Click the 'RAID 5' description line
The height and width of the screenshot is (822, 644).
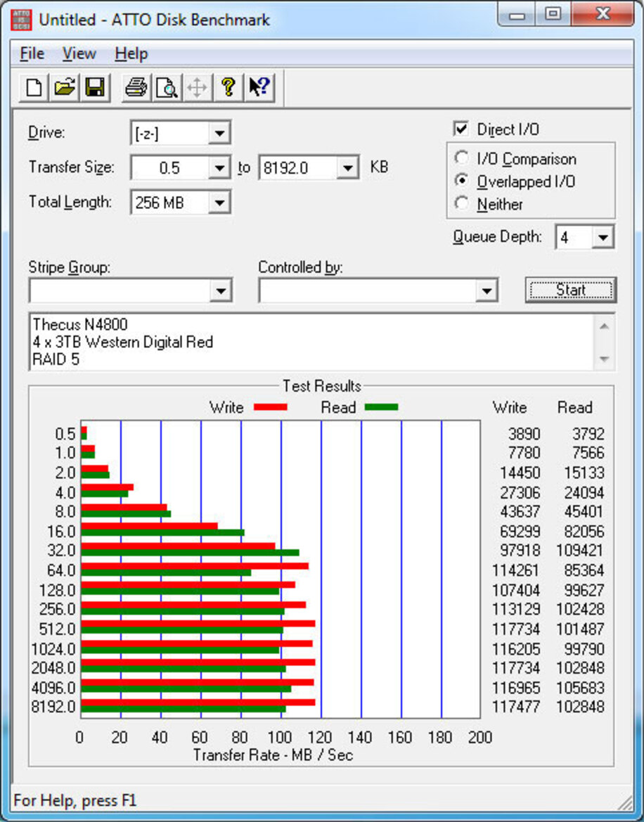coord(56,359)
